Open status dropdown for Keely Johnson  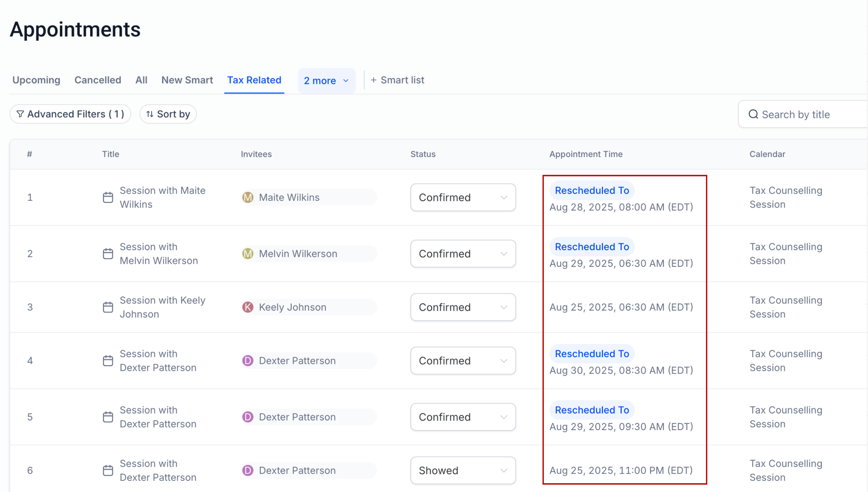click(x=463, y=307)
